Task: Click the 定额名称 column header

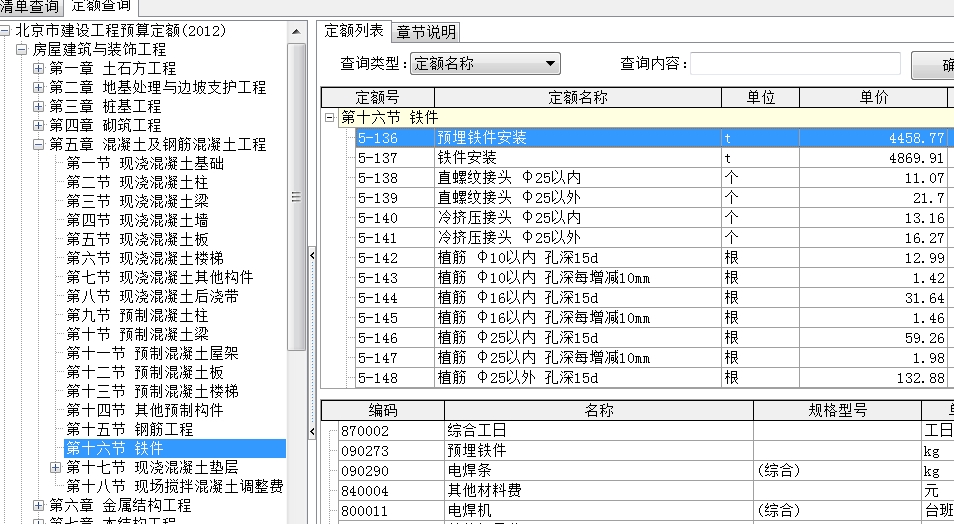Action: pos(578,97)
